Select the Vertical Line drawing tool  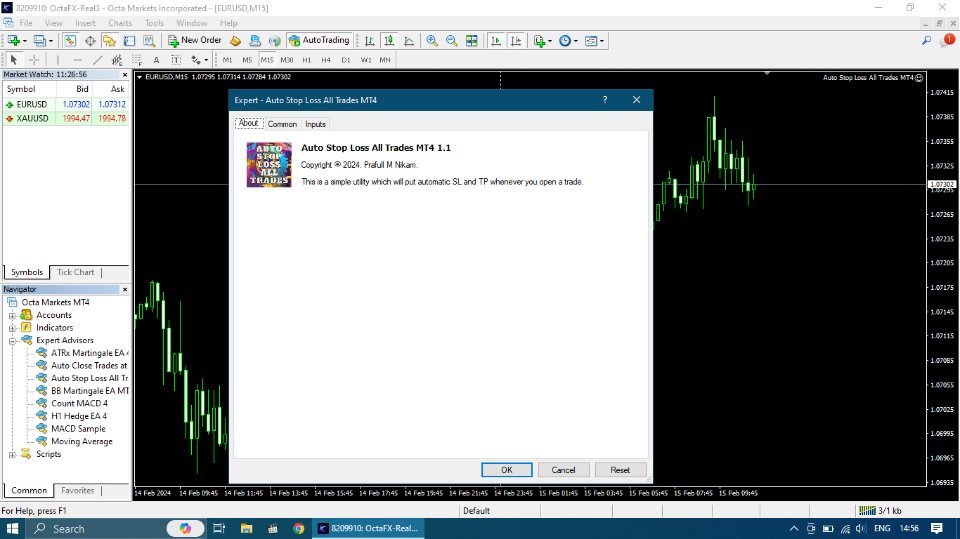pyautogui.click(x=58, y=59)
